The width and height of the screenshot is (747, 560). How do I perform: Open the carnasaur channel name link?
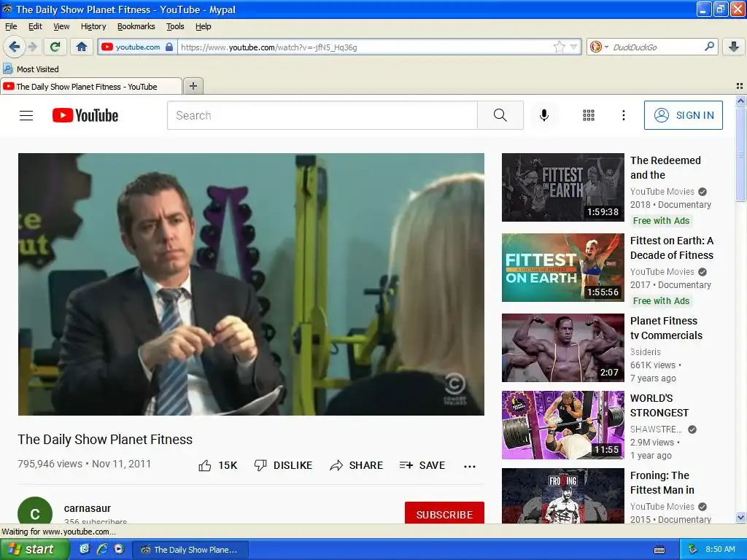click(88, 508)
